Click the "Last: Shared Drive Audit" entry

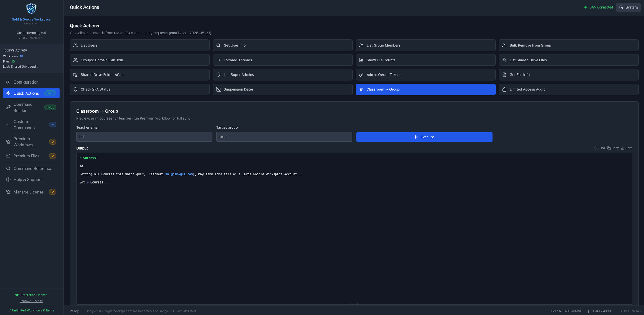tap(20, 67)
